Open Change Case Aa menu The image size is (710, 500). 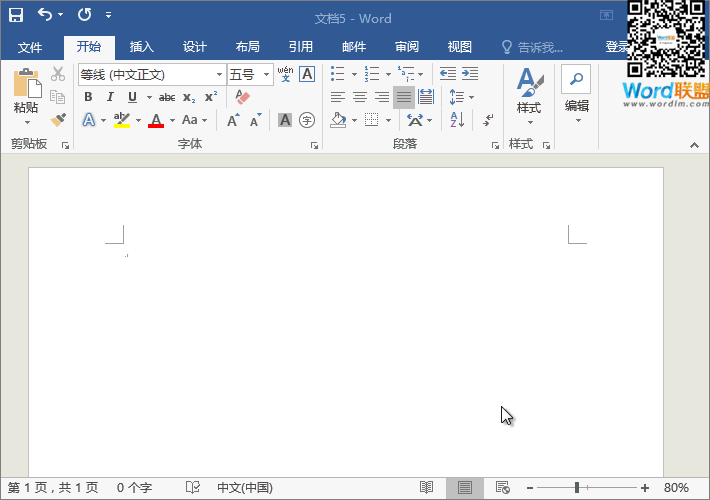click(x=194, y=120)
